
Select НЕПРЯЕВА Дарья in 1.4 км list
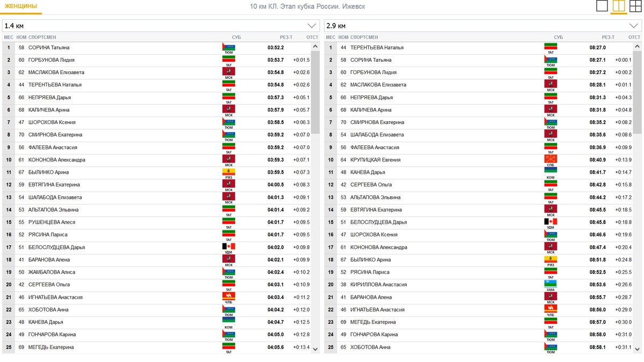pyautogui.click(x=49, y=98)
